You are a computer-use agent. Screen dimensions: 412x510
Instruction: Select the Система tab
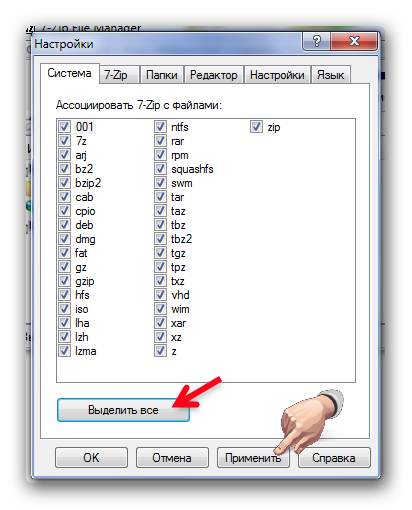(69, 73)
